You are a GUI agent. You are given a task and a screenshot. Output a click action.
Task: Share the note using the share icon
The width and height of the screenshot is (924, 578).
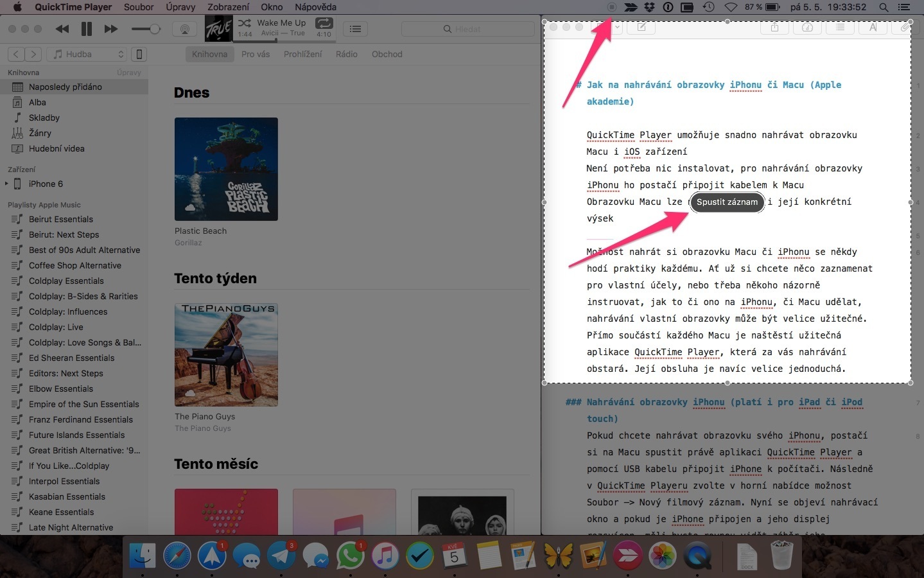click(774, 28)
